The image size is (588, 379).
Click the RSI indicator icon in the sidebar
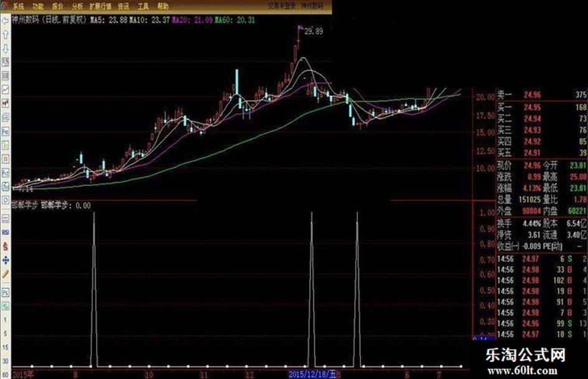coord(5,233)
